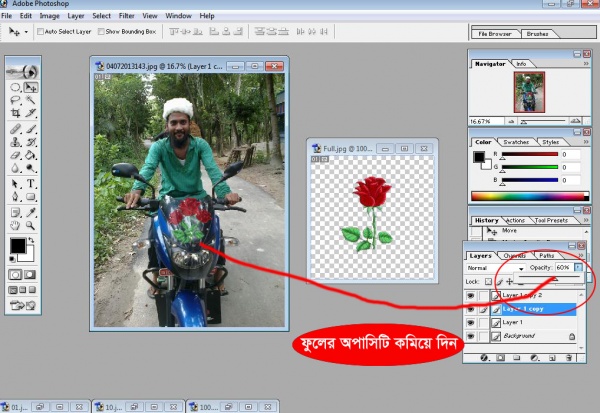Image resolution: width=600 pixels, height=413 pixels.
Task: Click the Opacity slider arrow button
Action: [x=579, y=267]
